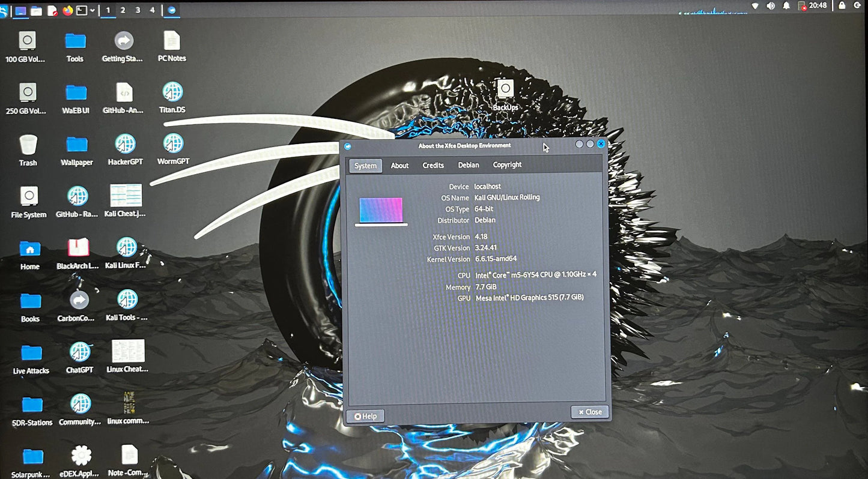Open the Kali applications menu
Screen dimensions: 868x479
coord(4,10)
